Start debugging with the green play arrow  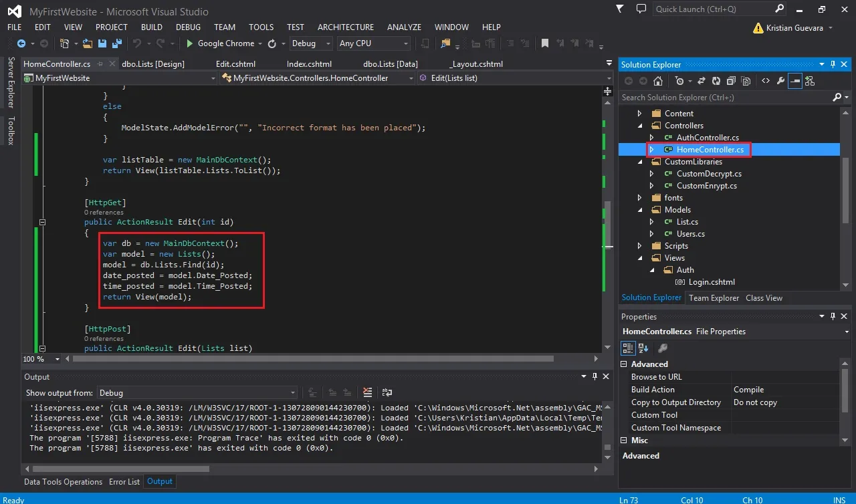[x=190, y=43]
